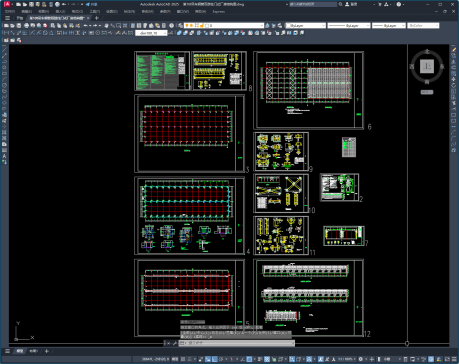459x364 pixels.
Task: Click the Linear Dimension toolbar icon
Action: [x=6, y=33]
